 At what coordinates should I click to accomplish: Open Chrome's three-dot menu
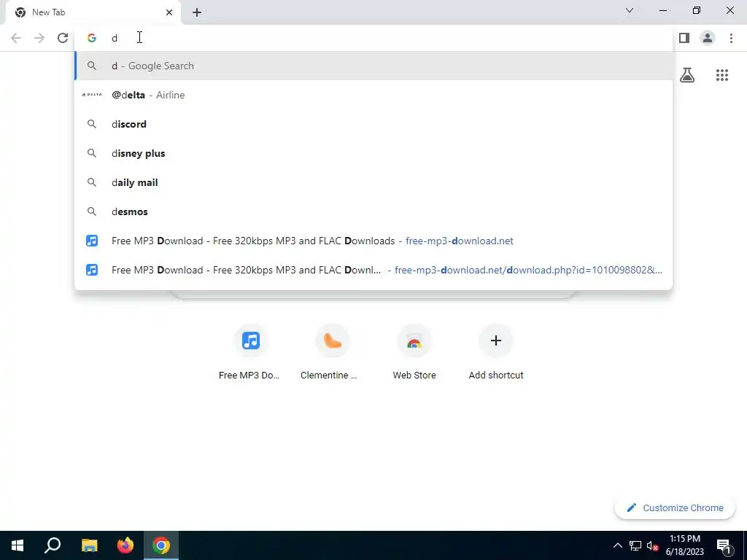[731, 38]
